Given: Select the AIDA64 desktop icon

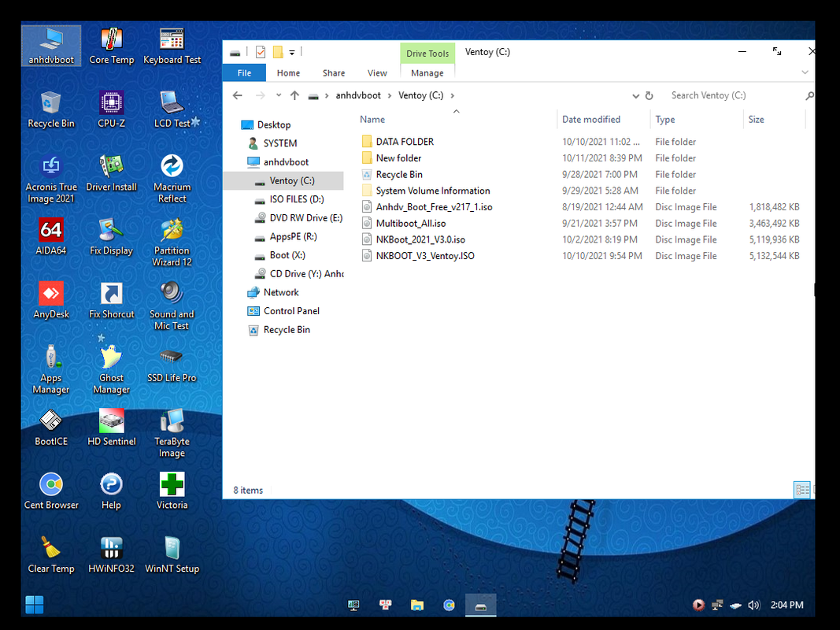Looking at the screenshot, I should [x=51, y=236].
